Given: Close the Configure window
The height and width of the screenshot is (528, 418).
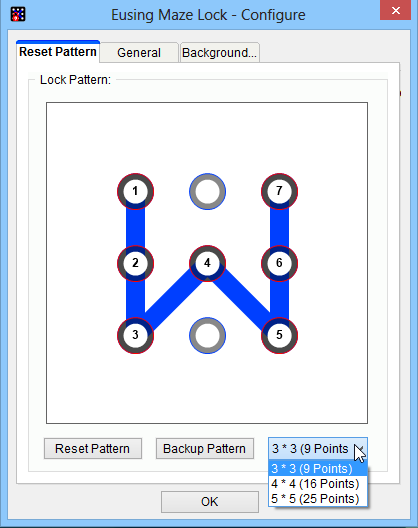Looking at the screenshot, I should coord(395,10).
